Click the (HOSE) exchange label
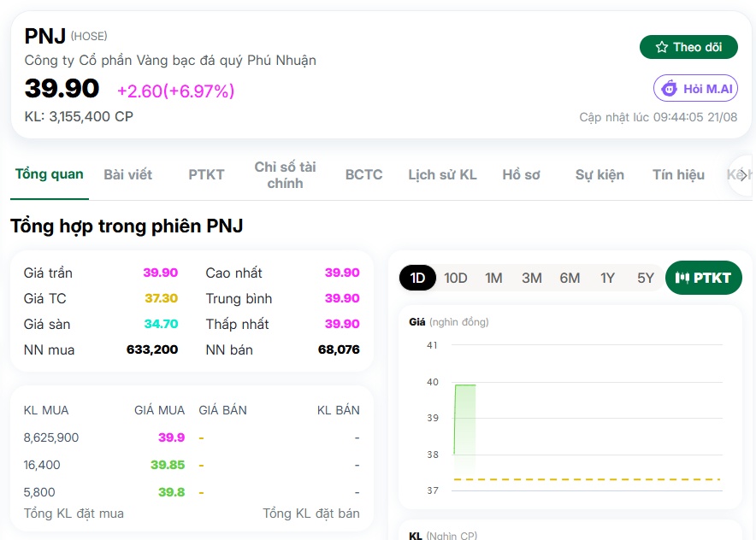Screen dimensions: 756x540 point(89,36)
